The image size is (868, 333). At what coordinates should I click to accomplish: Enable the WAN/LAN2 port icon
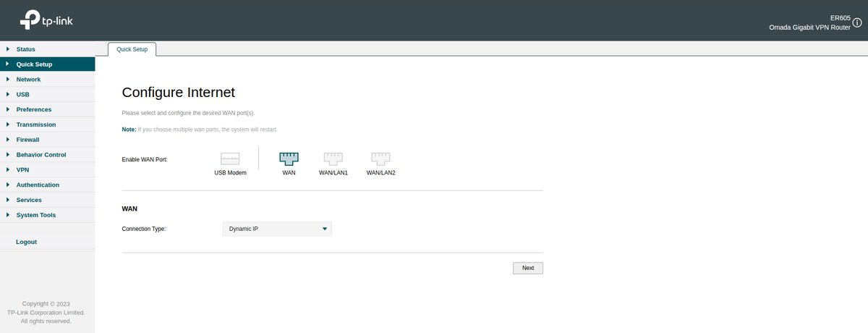[x=380, y=159]
